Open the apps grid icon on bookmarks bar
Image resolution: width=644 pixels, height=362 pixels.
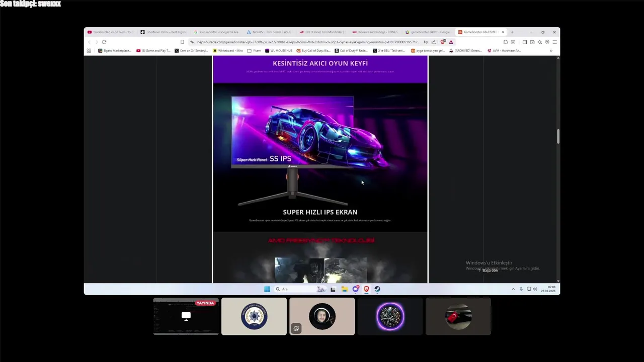(89, 51)
